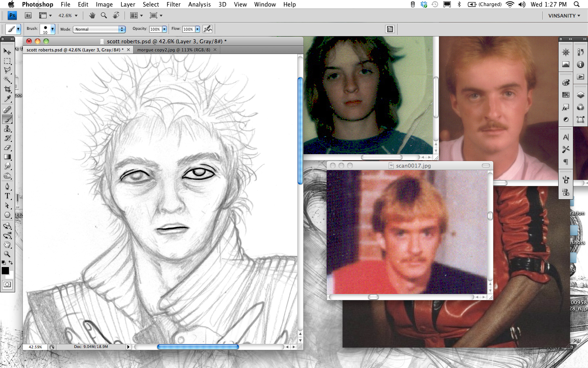588x368 pixels.
Task: Select the Horizontal Type tool
Action: coord(7,196)
